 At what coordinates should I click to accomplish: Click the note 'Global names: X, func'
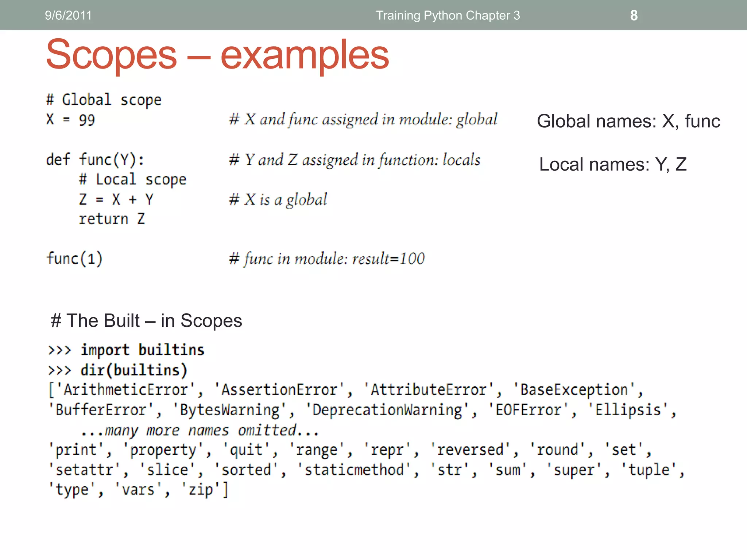point(628,121)
